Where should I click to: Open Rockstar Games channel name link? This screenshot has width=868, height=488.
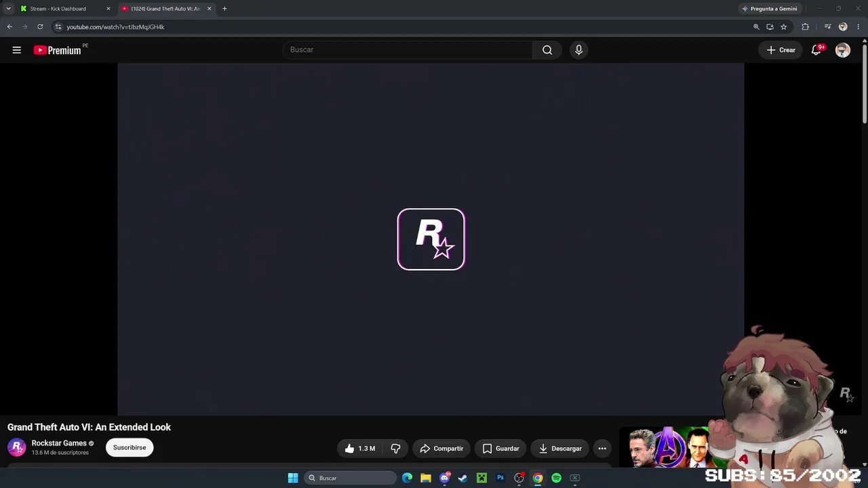(x=59, y=443)
